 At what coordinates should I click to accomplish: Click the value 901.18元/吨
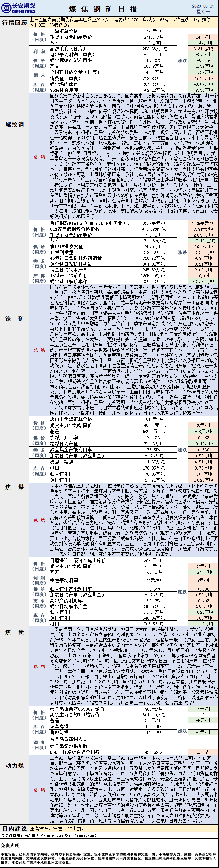coord(154,229)
